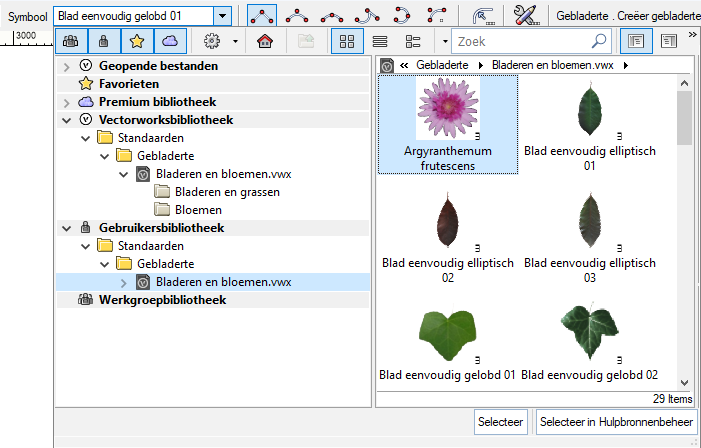Image resolution: width=701 pixels, height=448 pixels.
Task: Collapse Vectorworksbibliotheek
Action: pos(67,120)
